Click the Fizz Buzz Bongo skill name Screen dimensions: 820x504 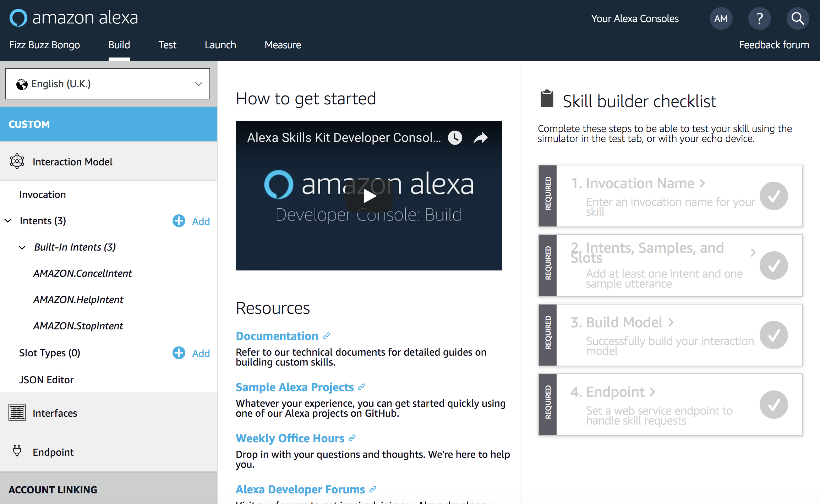click(44, 45)
